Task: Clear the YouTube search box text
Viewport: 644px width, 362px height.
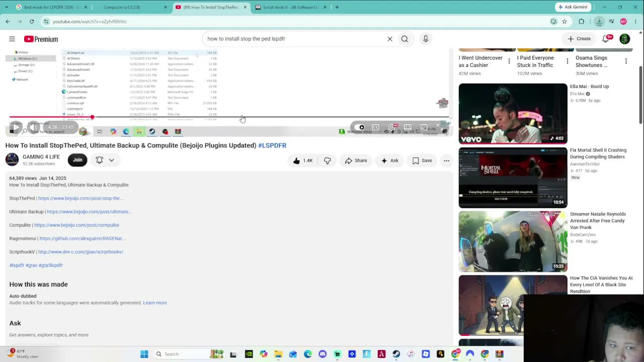Action: [x=389, y=39]
